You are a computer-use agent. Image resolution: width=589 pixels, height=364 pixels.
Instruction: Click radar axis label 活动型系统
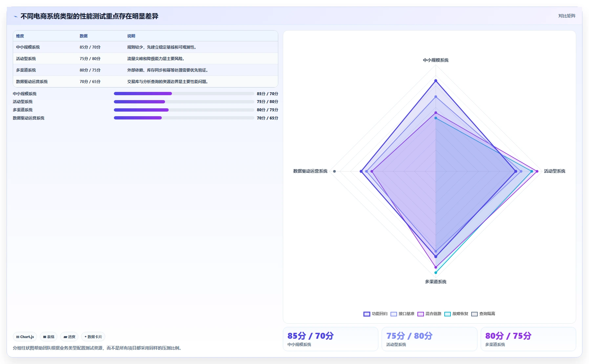tap(555, 171)
